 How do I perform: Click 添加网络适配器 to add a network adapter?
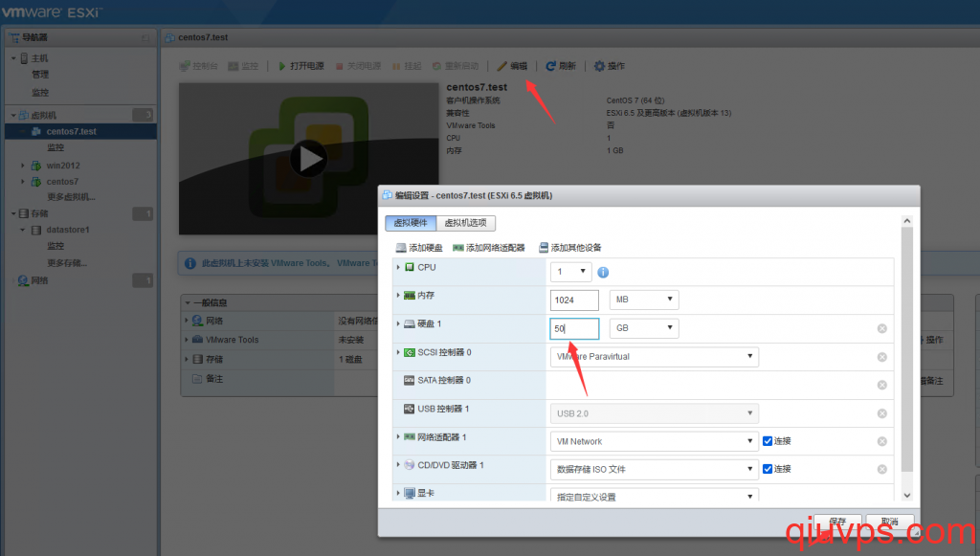(x=489, y=248)
